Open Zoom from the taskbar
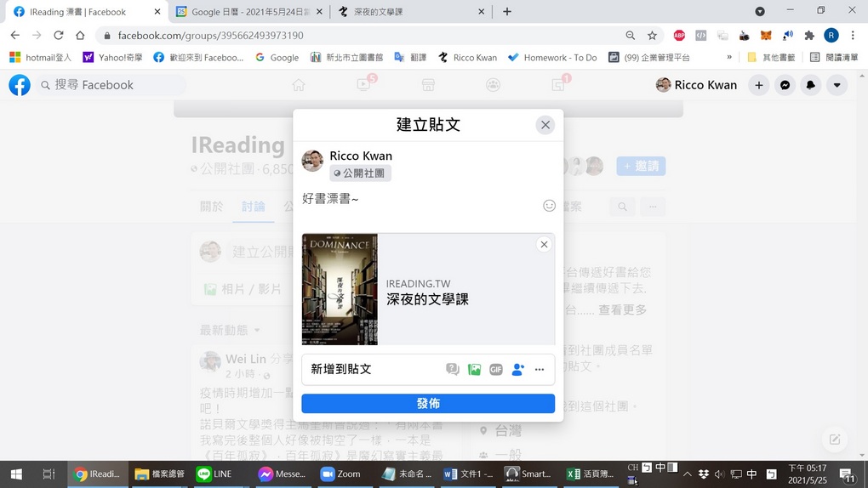This screenshot has width=868, height=488. click(x=341, y=474)
